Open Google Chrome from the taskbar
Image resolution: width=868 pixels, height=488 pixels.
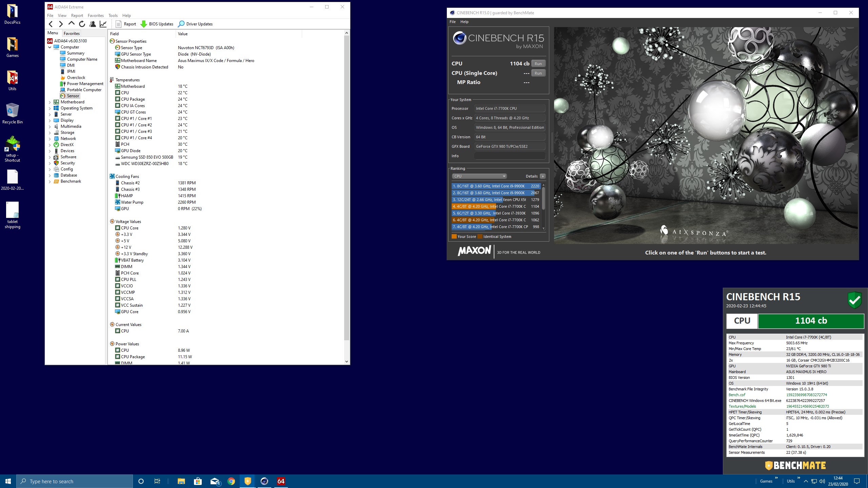[231, 481]
